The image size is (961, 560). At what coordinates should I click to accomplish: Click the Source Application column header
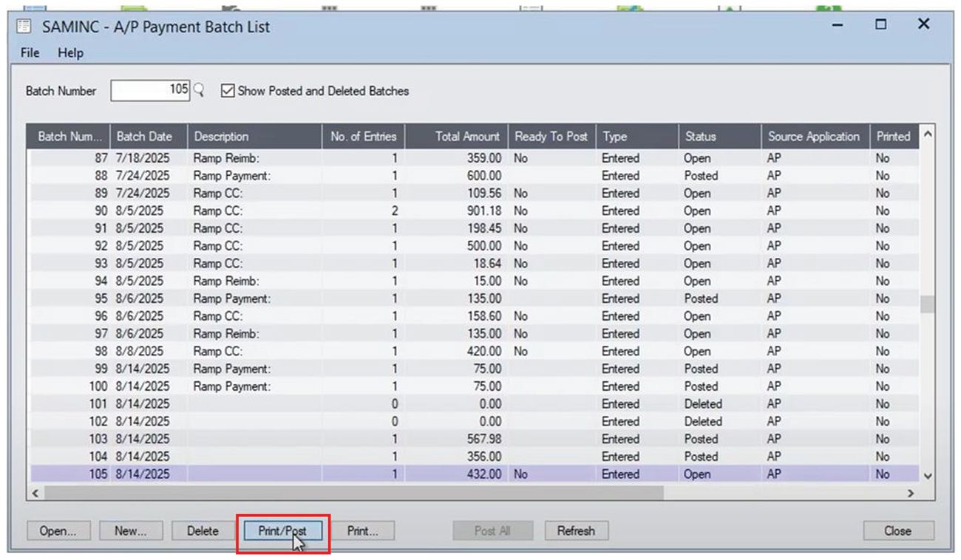click(x=815, y=136)
